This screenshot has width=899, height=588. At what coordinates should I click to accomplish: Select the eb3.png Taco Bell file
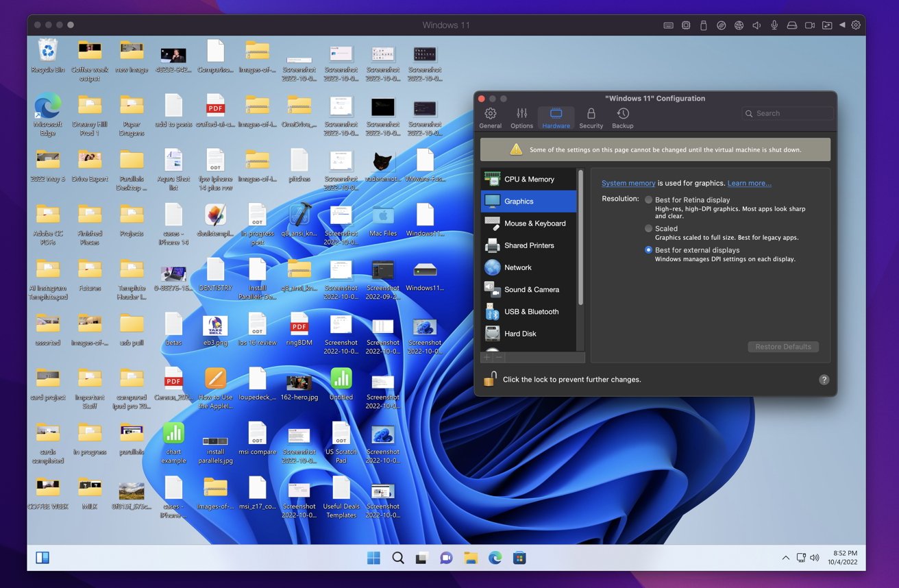tap(215, 329)
